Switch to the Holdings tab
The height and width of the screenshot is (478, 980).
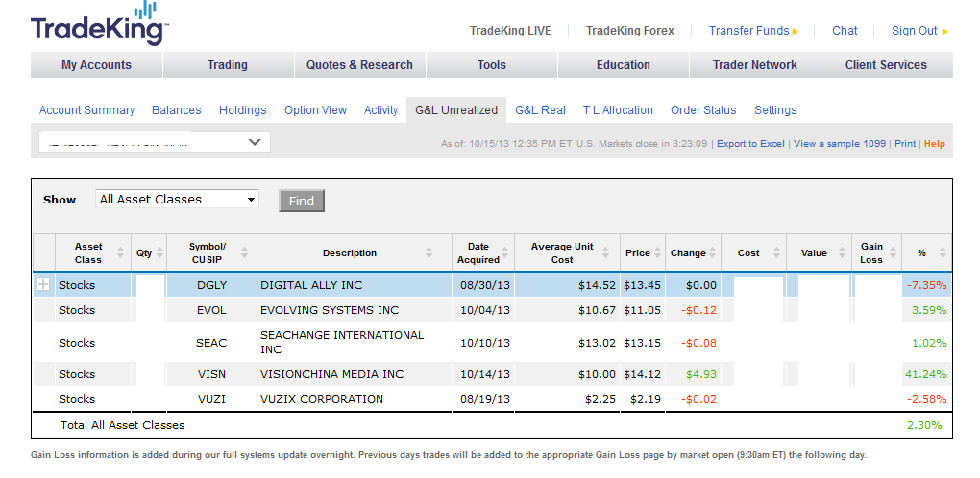(x=242, y=109)
